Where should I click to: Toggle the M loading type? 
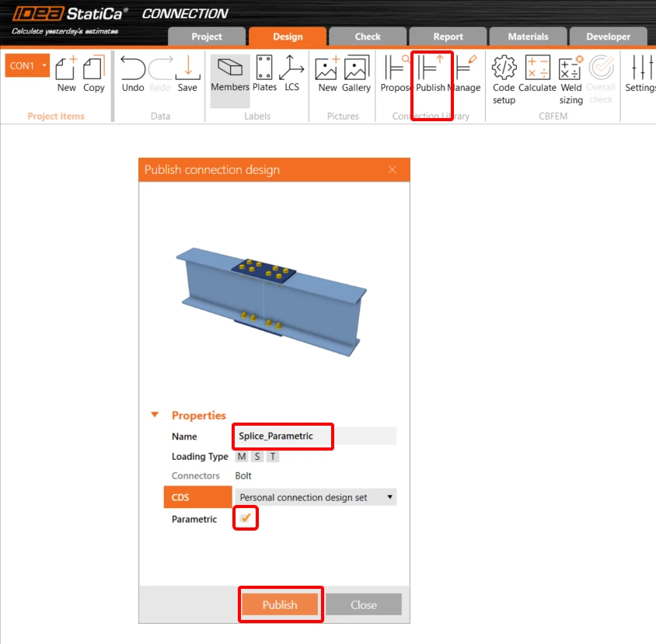(x=242, y=457)
